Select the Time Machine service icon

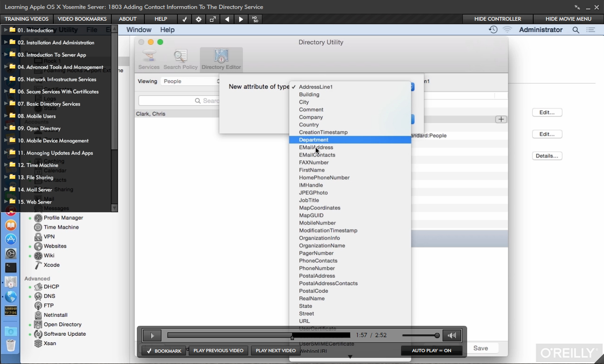click(38, 227)
